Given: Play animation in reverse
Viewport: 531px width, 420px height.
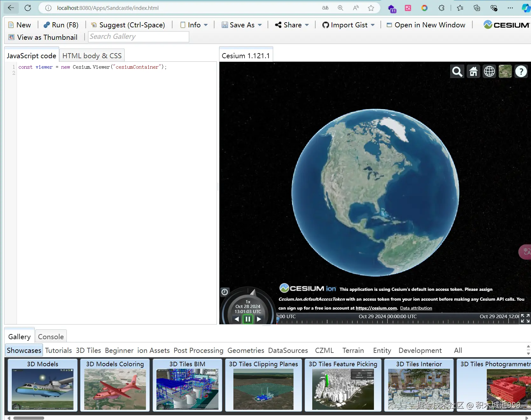Looking at the screenshot, I should point(237,319).
